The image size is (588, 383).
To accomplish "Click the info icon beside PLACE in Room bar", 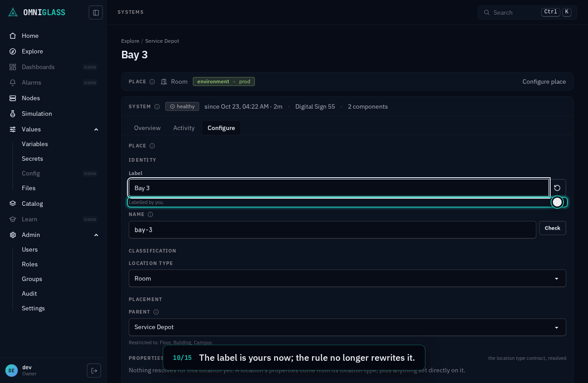I will coord(152,81).
